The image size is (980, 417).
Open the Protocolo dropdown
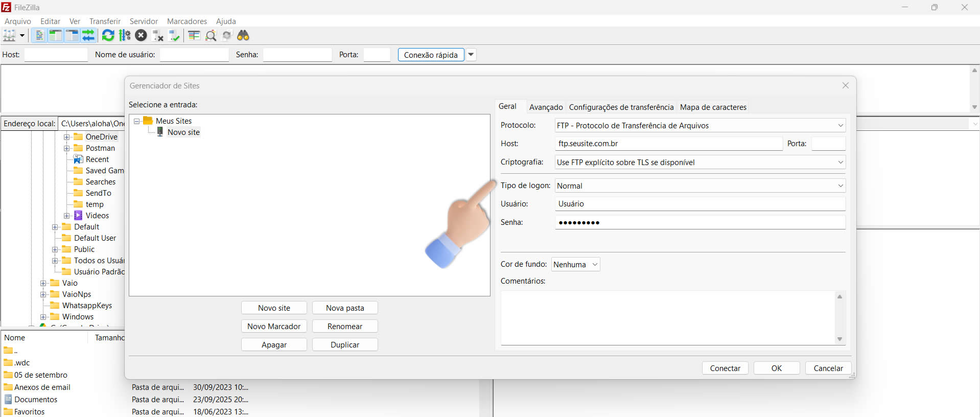coord(699,126)
